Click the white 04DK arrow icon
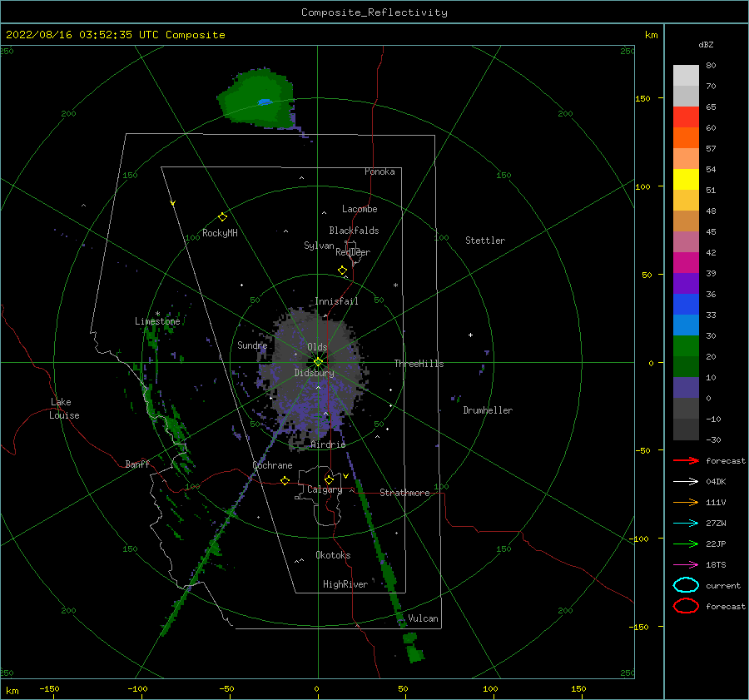 click(686, 481)
